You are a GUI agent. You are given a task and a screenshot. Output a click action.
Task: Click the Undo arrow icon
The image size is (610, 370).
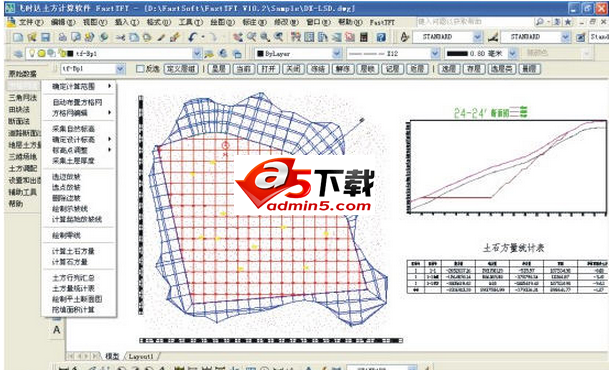pos(192,37)
